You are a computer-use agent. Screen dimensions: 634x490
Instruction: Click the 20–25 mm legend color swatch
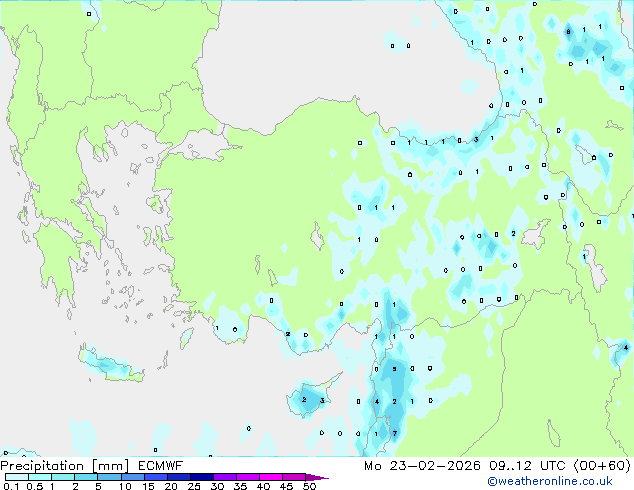179,477
